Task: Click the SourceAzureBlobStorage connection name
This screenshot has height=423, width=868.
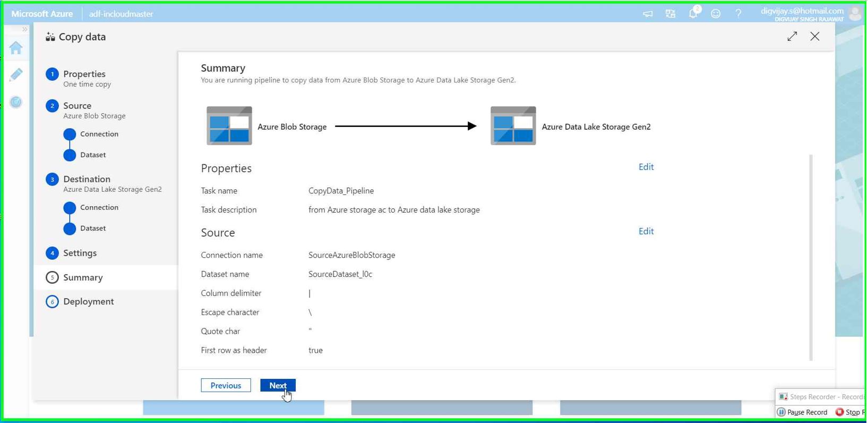Action: 352,255
